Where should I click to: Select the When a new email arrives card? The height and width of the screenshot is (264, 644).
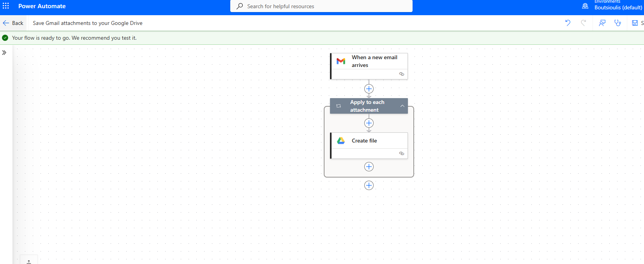tap(374, 61)
